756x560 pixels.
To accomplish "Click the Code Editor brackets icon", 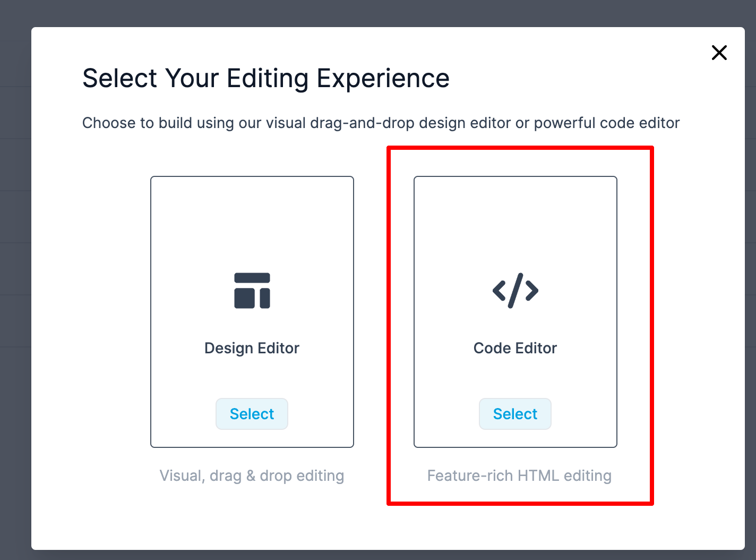I will [x=516, y=291].
